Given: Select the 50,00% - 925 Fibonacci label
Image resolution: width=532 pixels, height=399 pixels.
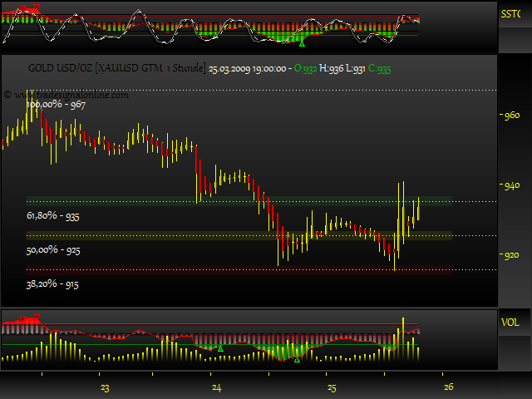Looking at the screenshot, I should pyautogui.click(x=53, y=250).
